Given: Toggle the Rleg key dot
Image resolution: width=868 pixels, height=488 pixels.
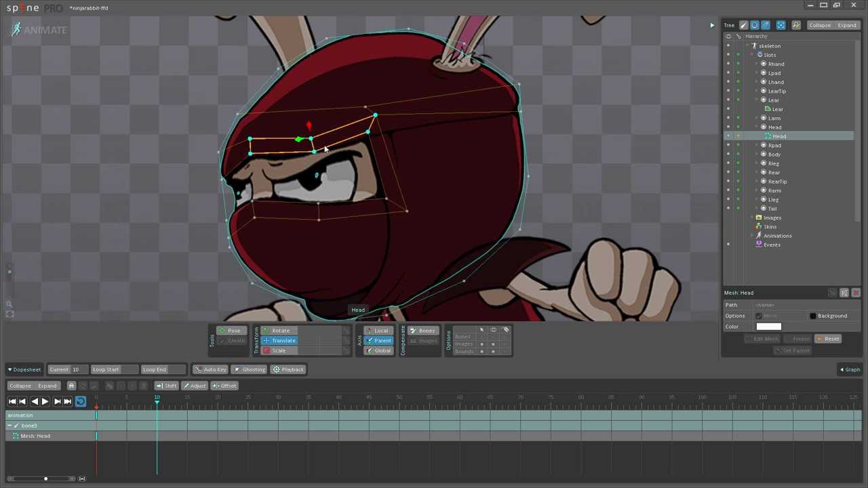Looking at the screenshot, I should (738, 163).
